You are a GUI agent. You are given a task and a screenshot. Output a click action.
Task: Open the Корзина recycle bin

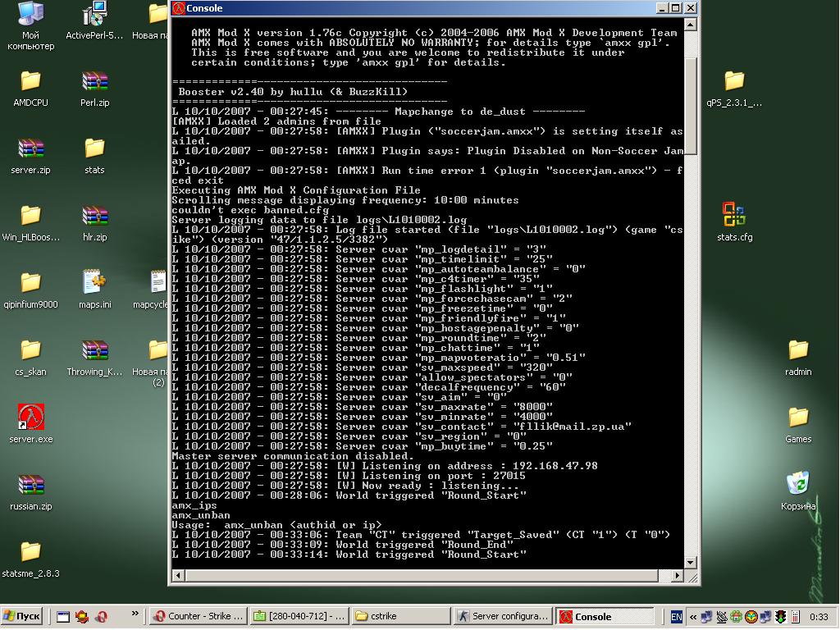[x=797, y=491]
